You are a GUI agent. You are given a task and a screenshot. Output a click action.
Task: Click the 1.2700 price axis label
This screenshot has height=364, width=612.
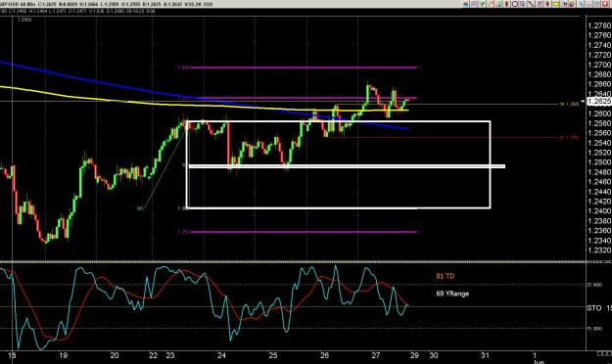click(599, 65)
